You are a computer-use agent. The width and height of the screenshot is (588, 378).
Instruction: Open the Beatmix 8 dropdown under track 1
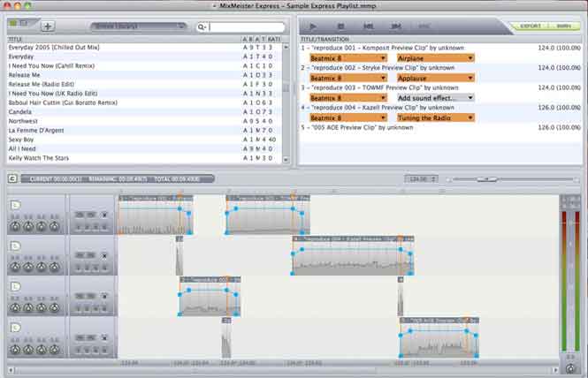(348, 58)
